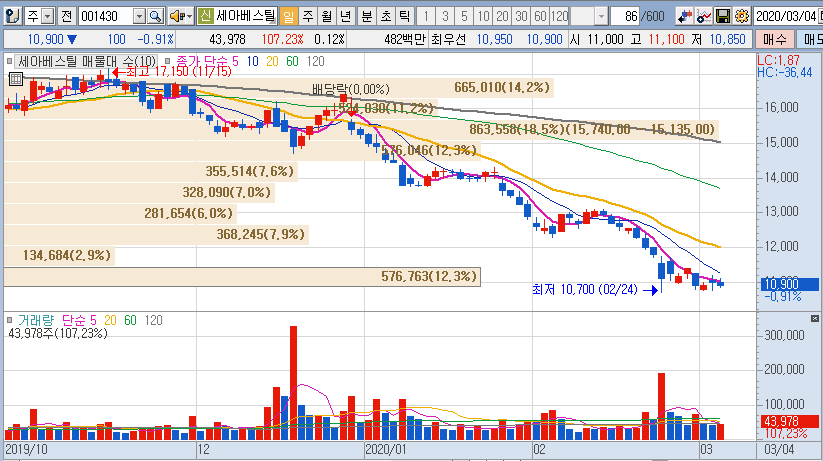Click the 거래량 volume indicator label
The width and height of the screenshot is (823, 461).
(36, 320)
